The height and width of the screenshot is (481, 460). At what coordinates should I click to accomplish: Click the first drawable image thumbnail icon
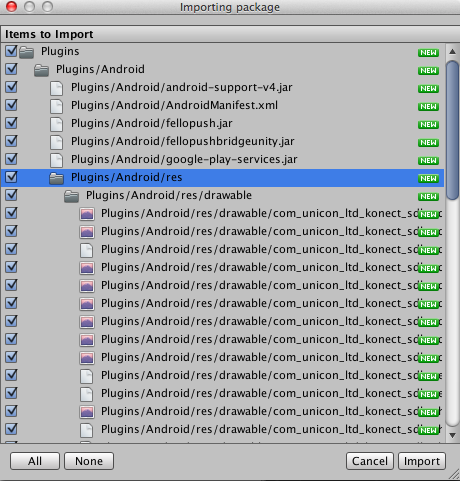[x=87, y=214]
